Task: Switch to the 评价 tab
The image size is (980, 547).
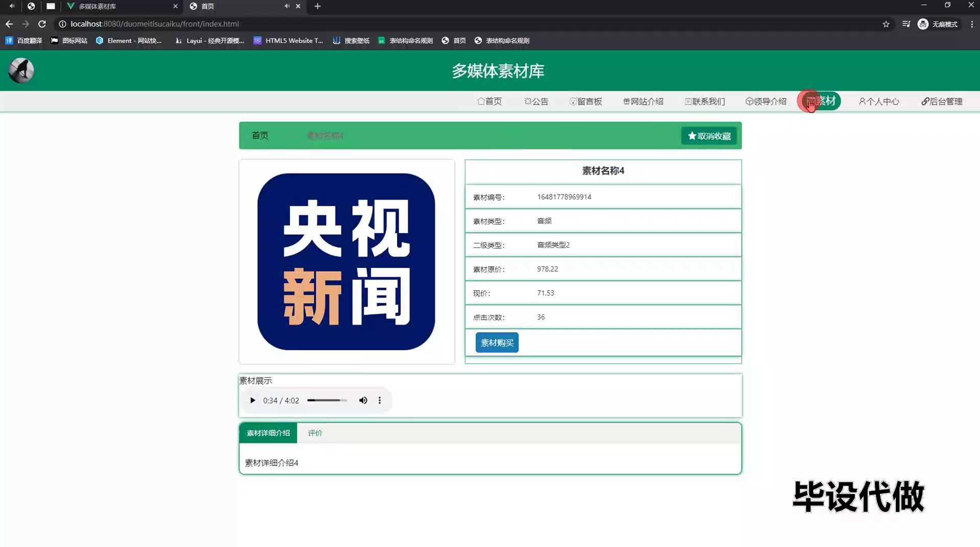Action: coord(315,433)
